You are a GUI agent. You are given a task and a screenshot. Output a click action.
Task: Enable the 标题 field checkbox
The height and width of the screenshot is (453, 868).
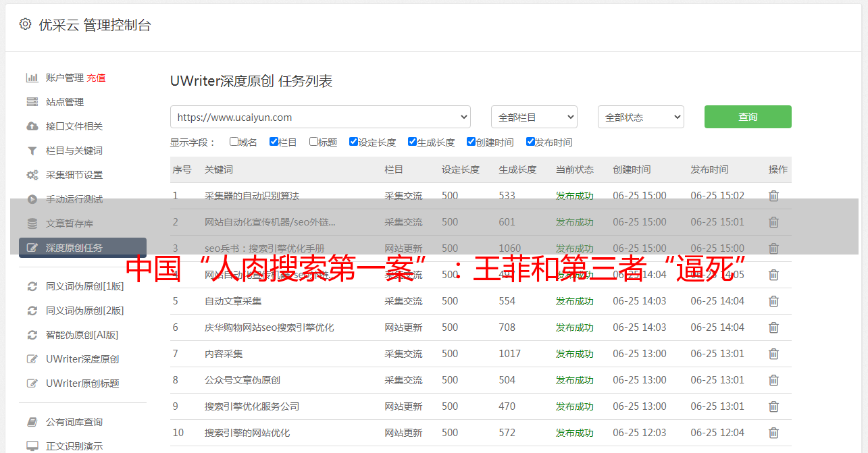pos(313,142)
